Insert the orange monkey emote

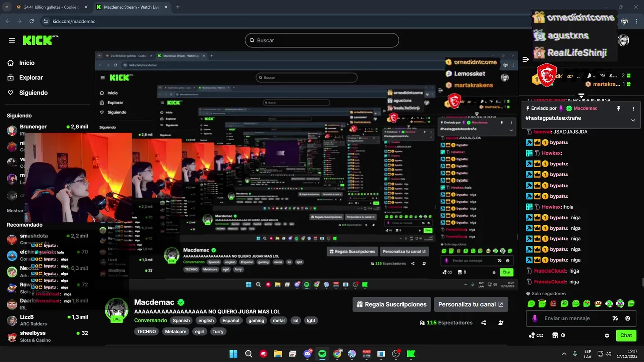(x=598, y=303)
